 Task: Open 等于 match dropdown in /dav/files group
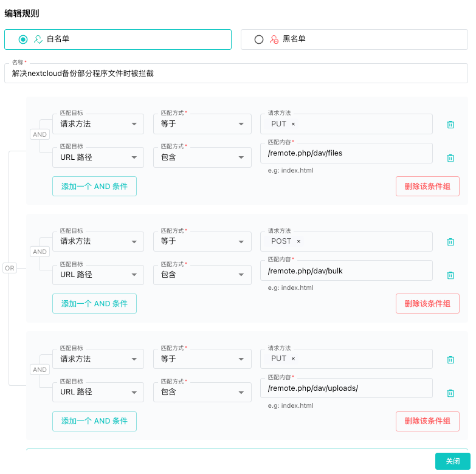click(x=202, y=124)
